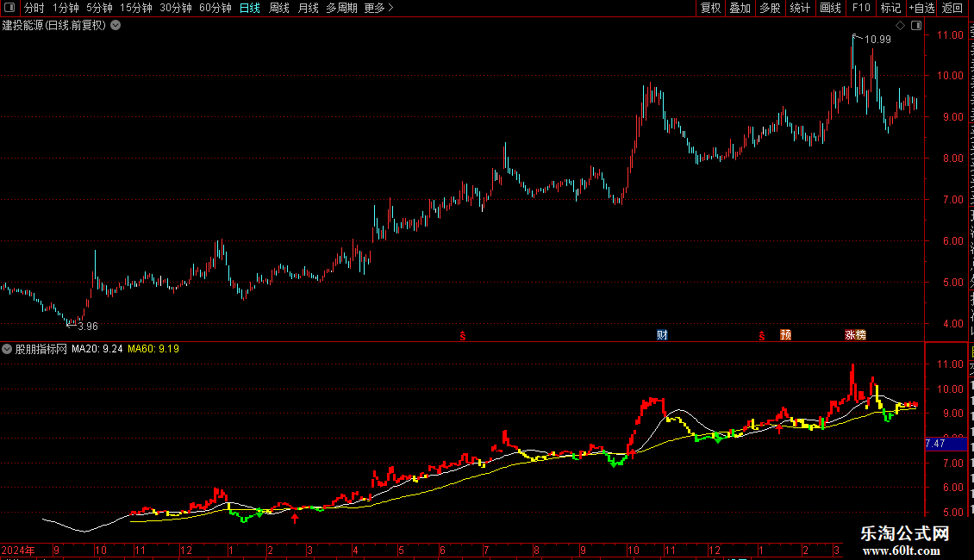The image size is (974, 560).
Task: Click the 财 financial report marker
Action: coord(662,335)
